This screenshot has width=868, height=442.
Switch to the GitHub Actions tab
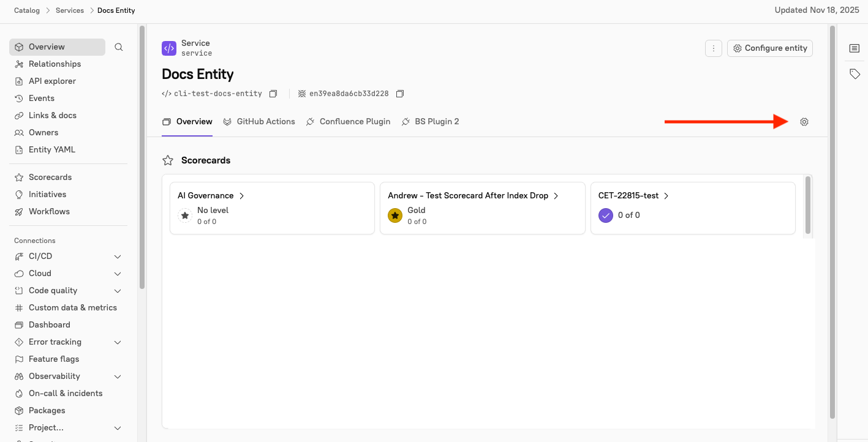tap(259, 122)
